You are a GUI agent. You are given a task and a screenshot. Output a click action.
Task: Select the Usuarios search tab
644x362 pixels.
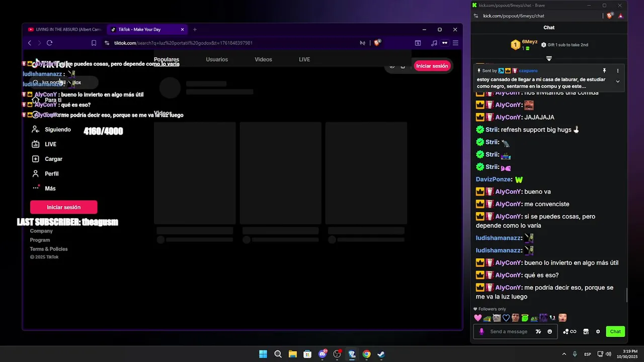[x=217, y=59]
